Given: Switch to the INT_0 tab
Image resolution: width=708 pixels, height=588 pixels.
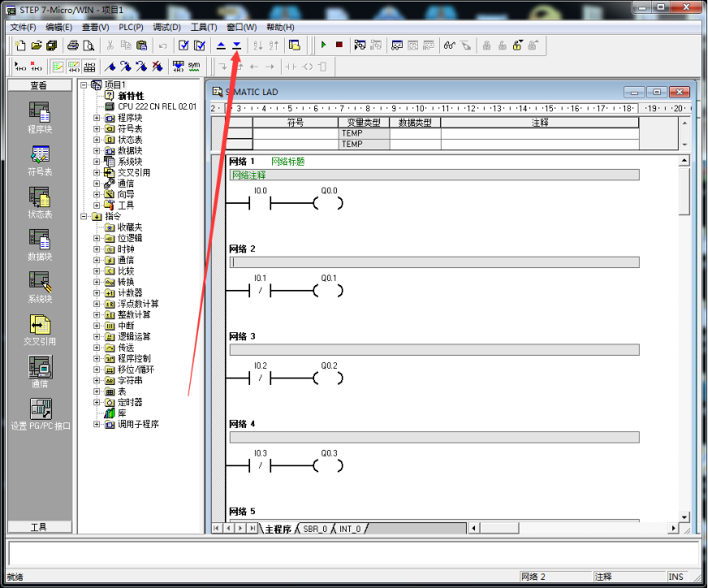Looking at the screenshot, I should [x=351, y=529].
